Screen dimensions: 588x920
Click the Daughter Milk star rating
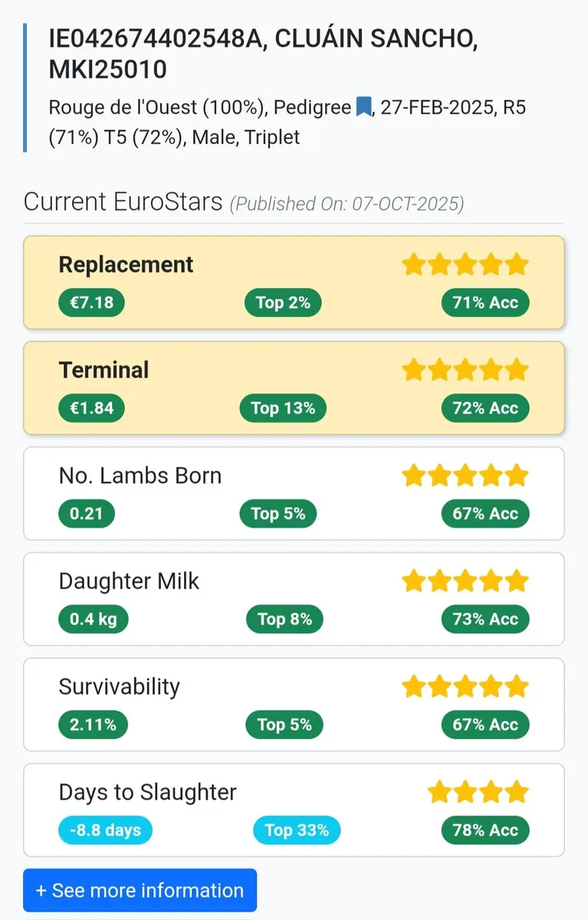pyautogui.click(x=465, y=581)
